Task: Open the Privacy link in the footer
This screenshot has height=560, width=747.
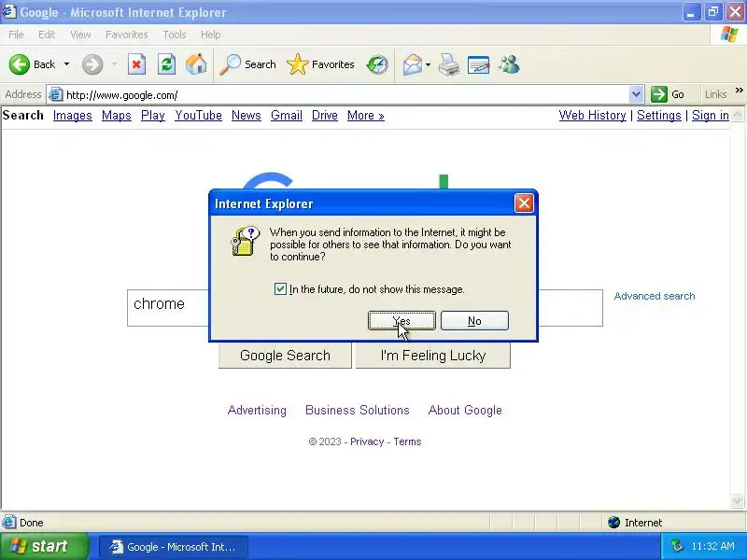Action: (367, 441)
